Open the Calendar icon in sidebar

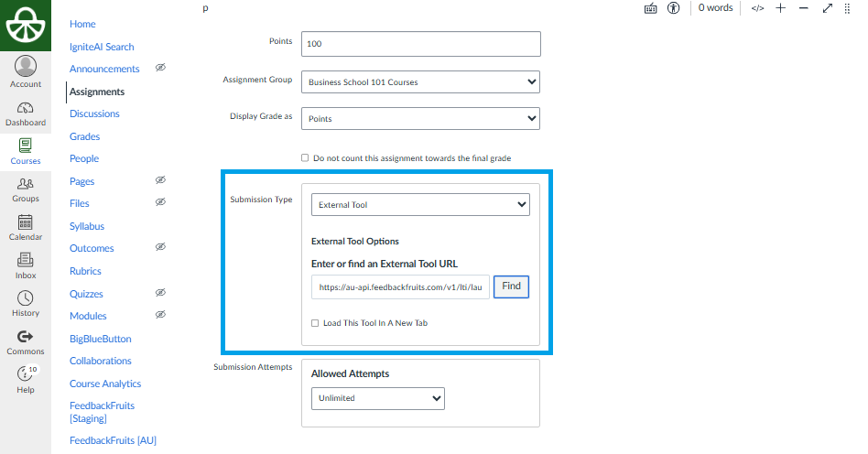(26, 227)
